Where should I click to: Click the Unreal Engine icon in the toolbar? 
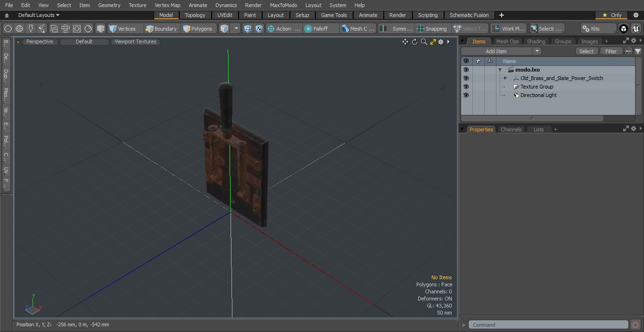tap(636, 29)
